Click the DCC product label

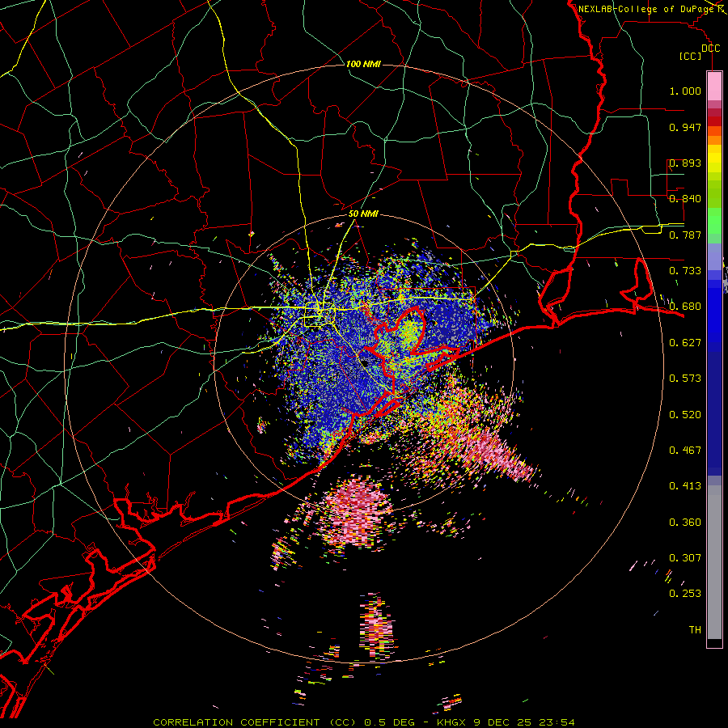(x=710, y=49)
